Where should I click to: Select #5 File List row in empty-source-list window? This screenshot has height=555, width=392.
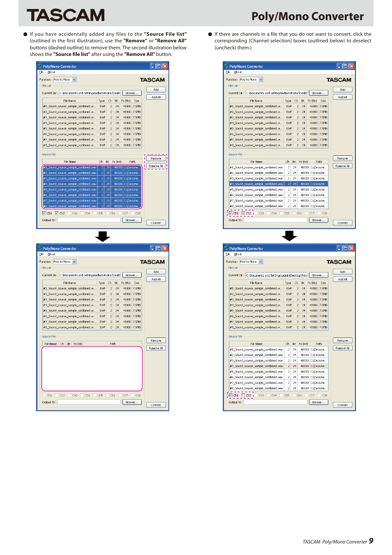(92, 311)
